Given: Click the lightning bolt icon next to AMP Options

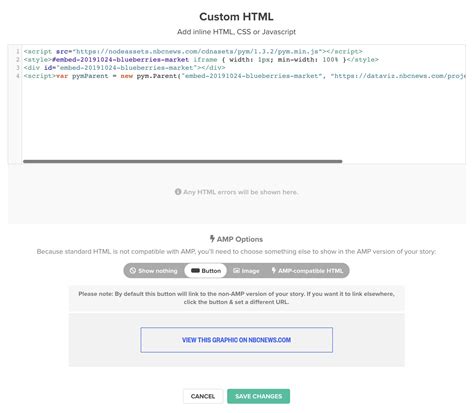Looking at the screenshot, I should 212,239.
